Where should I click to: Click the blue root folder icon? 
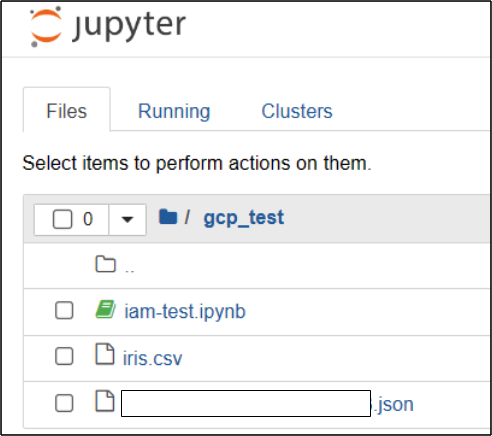pos(168,217)
